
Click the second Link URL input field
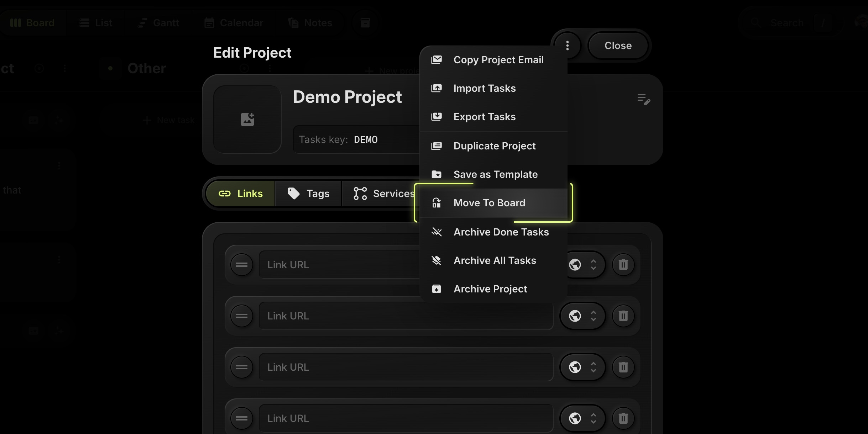point(406,316)
